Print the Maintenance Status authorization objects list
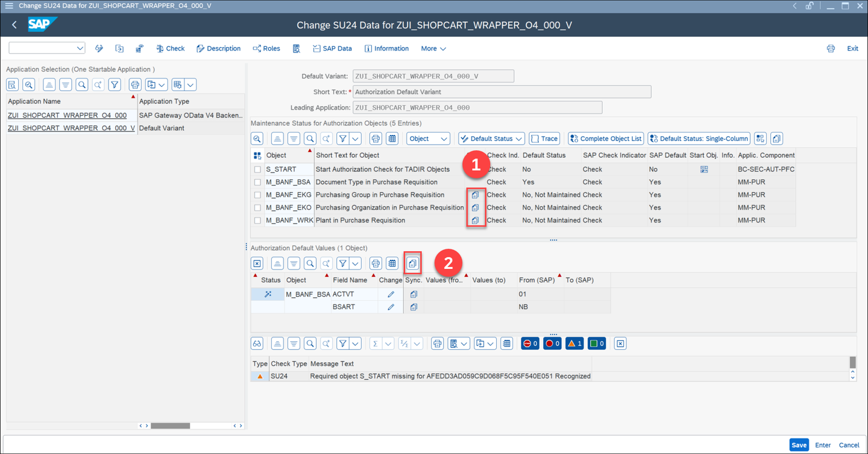868x454 pixels. (376, 139)
